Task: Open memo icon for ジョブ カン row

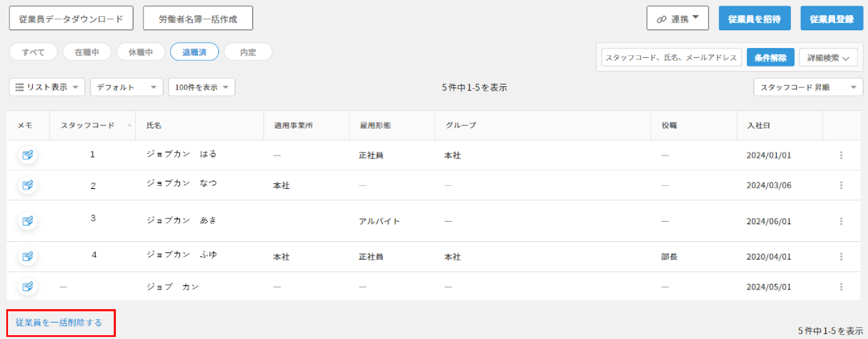Action: [28, 286]
